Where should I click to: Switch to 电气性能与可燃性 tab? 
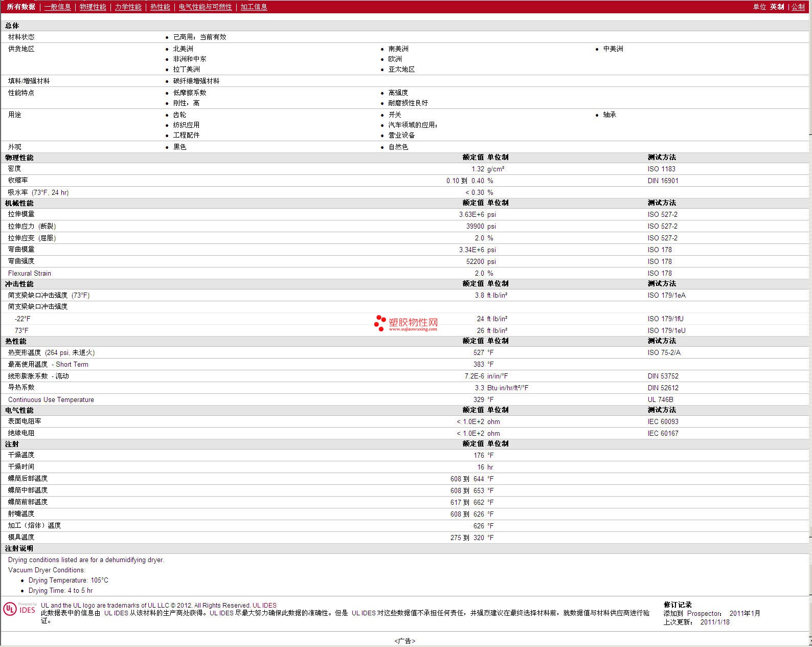pyautogui.click(x=205, y=7)
